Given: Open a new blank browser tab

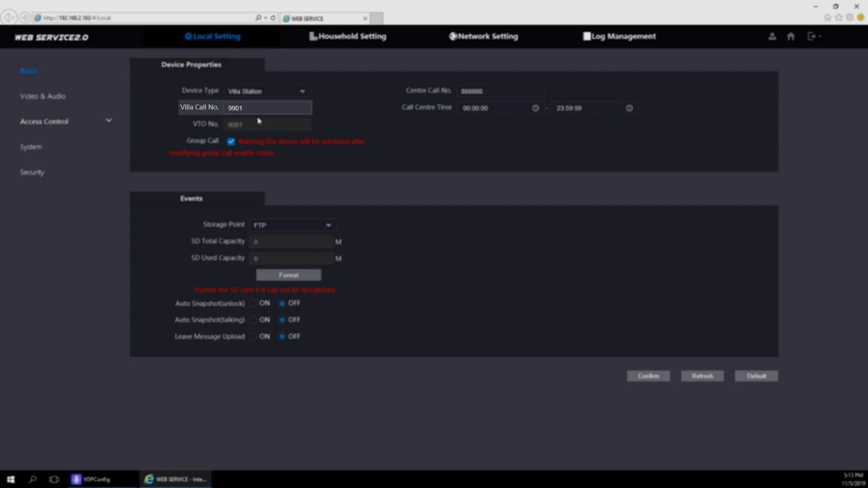Looking at the screenshot, I should [377, 18].
